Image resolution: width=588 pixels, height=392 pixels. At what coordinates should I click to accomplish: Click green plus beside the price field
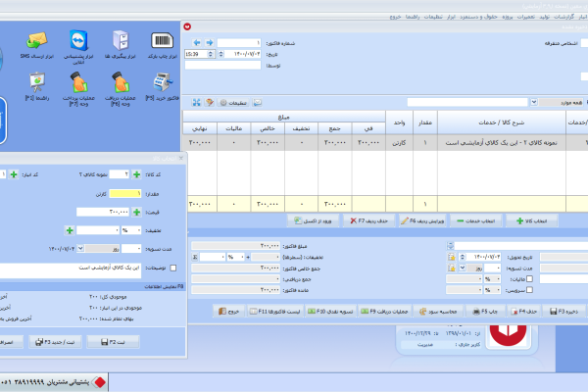pyautogui.click(x=137, y=213)
